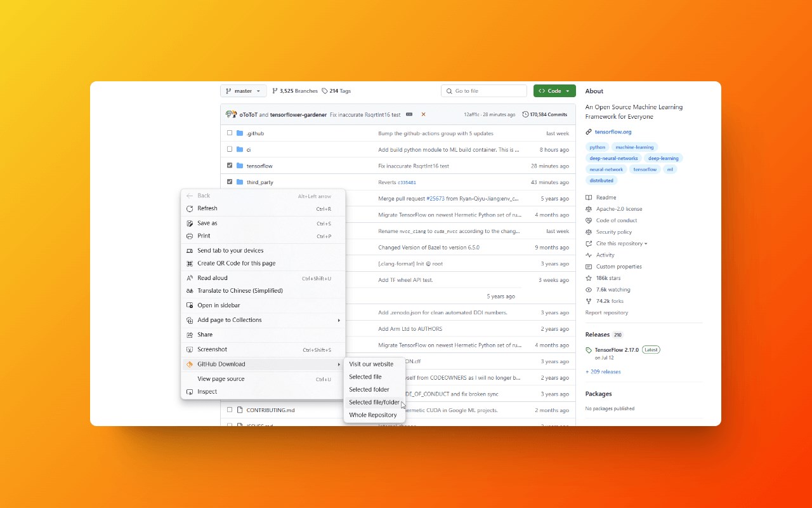
Task: Click the branches icon beside 3,525 Branches
Action: click(x=275, y=91)
